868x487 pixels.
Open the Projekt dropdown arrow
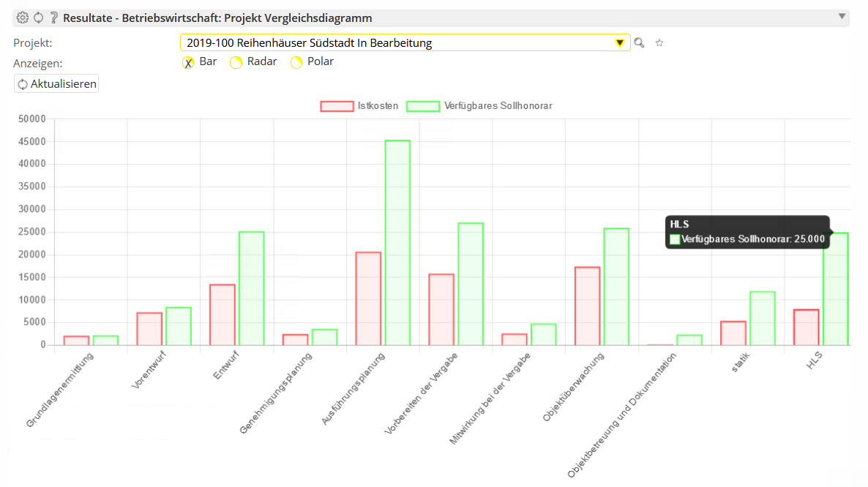tap(620, 43)
